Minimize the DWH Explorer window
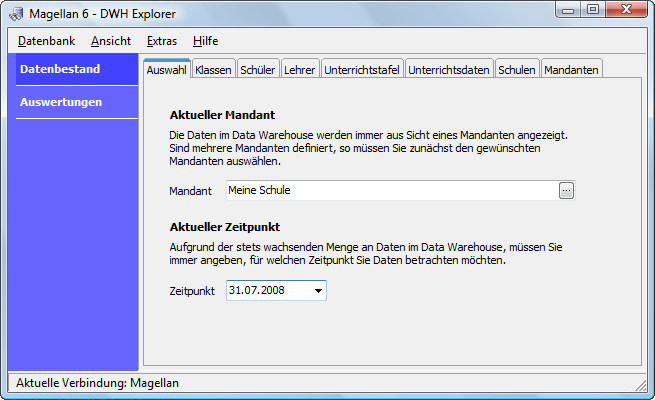This screenshot has width=655, height=400. [x=568, y=10]
